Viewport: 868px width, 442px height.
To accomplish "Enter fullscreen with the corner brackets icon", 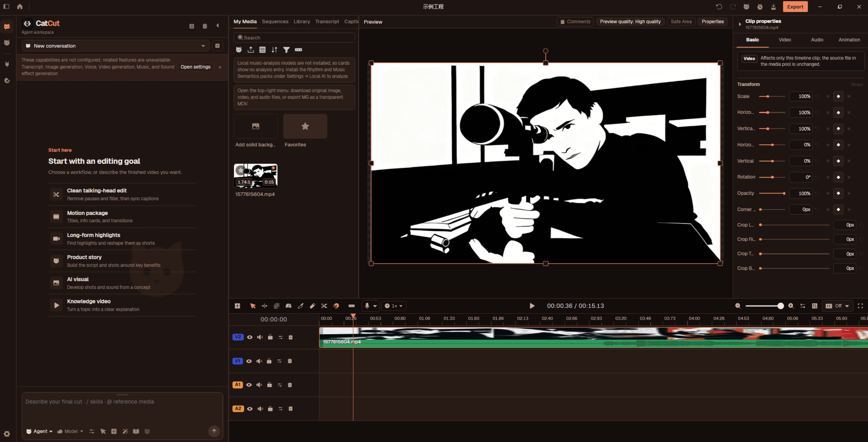I will pyautogui.click(x=860, y=306).
